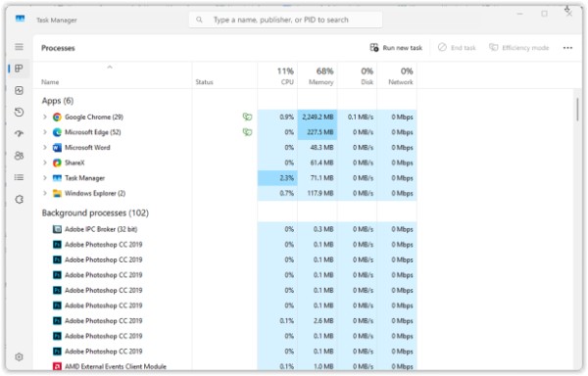Click the End task button
Screen dimensions: 588x376
(x=457, y=48)
